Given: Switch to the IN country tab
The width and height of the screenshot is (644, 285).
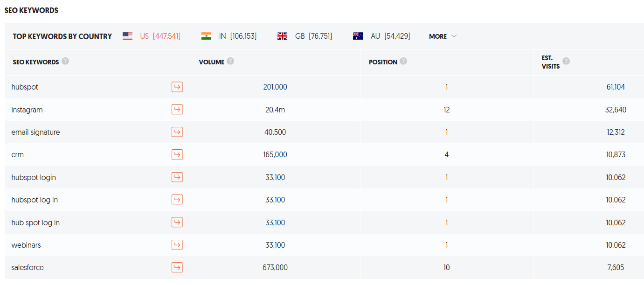Looking at the screenshot, I should (x=229, y=36).
